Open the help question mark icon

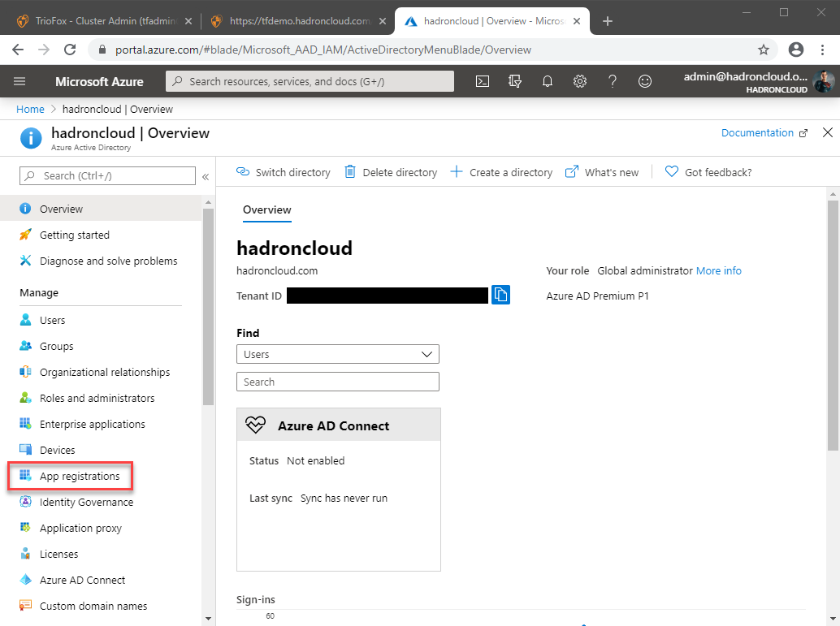point(613,81)
